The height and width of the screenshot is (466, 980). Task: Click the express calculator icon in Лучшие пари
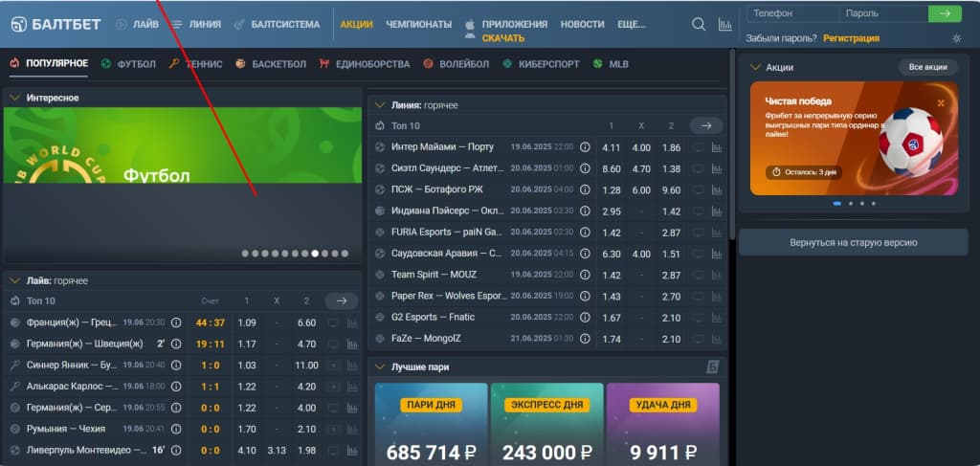click(x=713, y=367)
